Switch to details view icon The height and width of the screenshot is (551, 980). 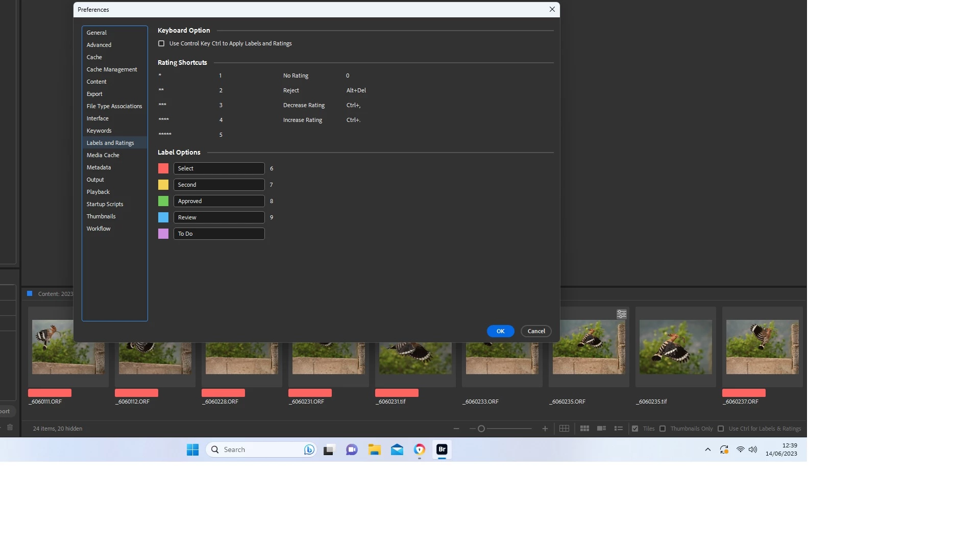(602, 429)
